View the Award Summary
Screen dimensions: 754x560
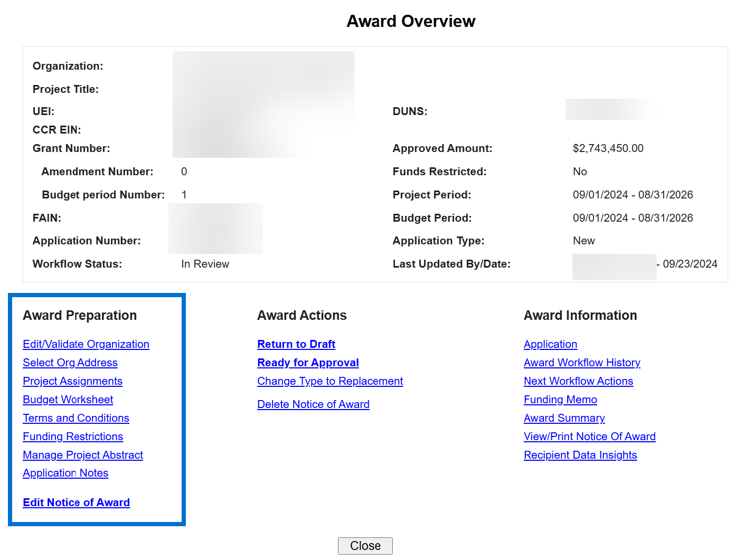click(x=564, y=418)
